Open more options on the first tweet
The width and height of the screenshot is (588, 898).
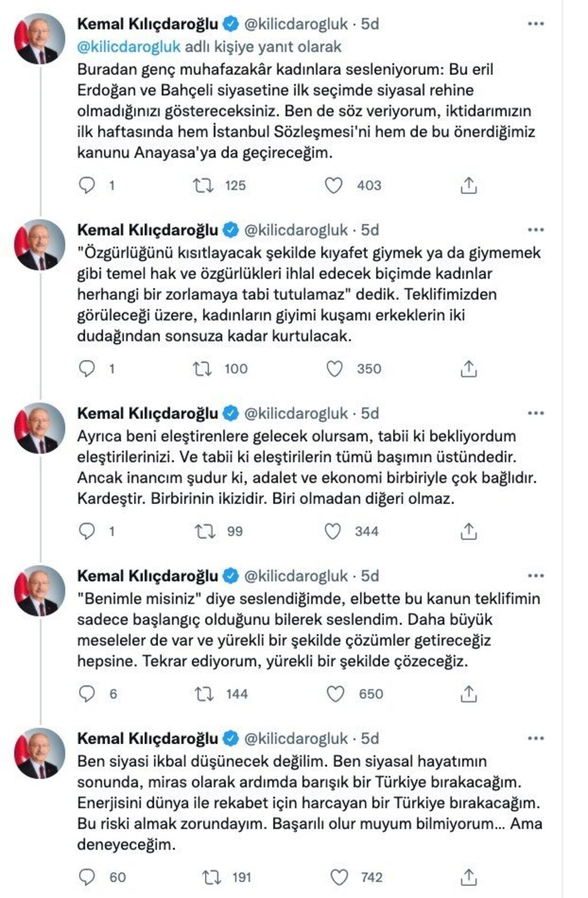pos(535,24)
